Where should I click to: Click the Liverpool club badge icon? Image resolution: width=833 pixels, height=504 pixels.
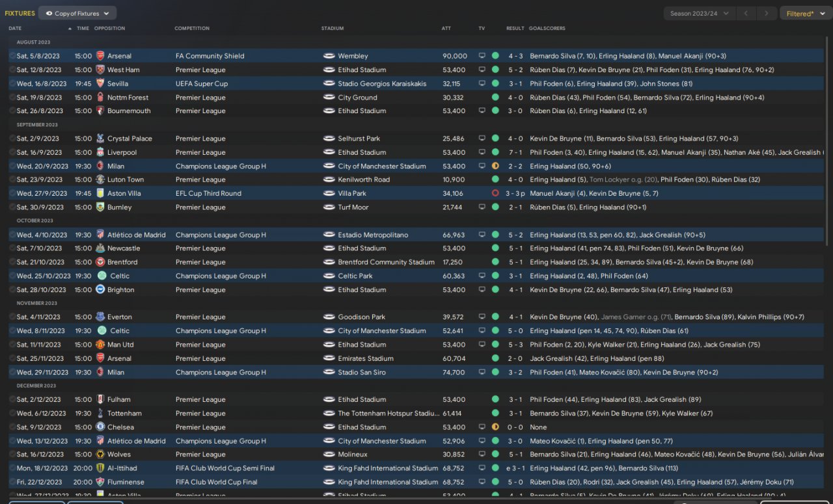point(100,152)
